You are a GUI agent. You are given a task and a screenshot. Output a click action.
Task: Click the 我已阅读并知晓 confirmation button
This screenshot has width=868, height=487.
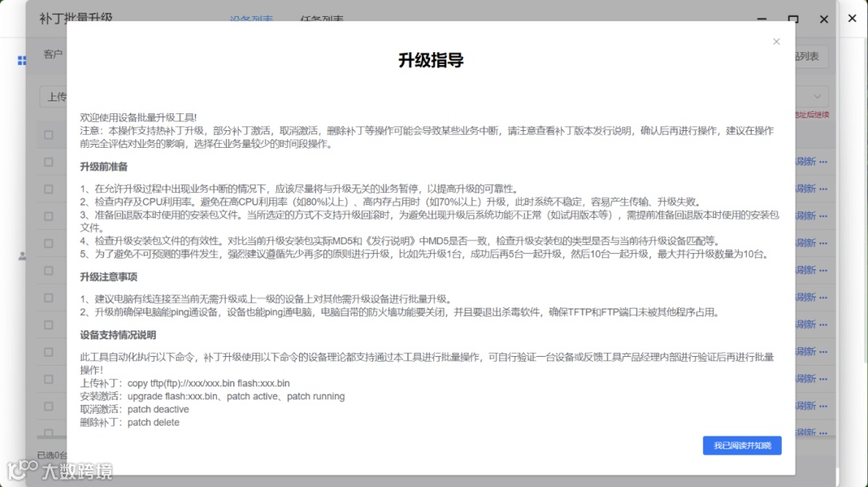pos(742,445)
